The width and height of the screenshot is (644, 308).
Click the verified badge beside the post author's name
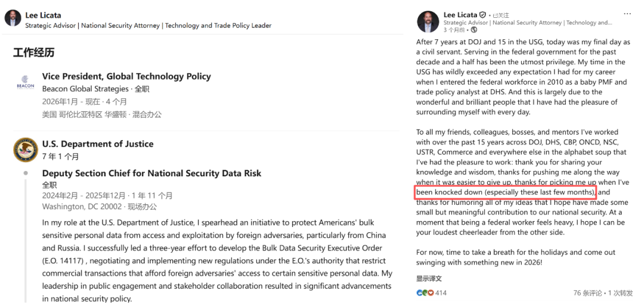tap(483, 15)
